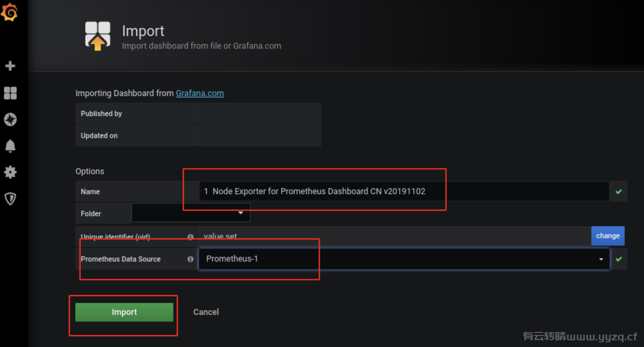
Task: Click the 'Published by' label
Action: tap(101, 113)
